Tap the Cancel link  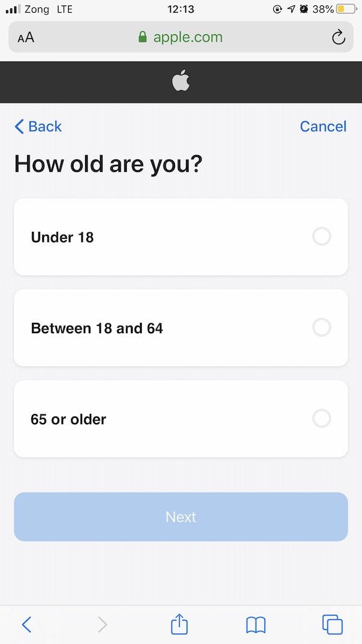(x=323, y=126)
